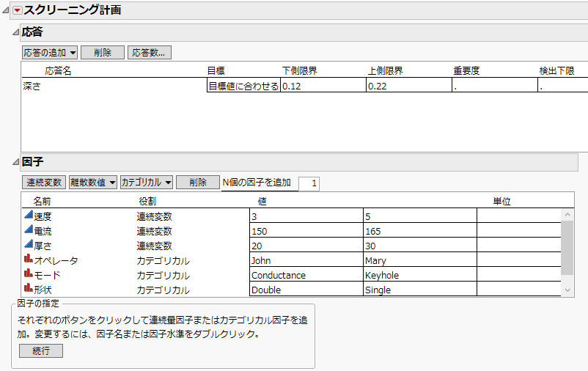Click the 応答数... button
The width and height of the screenshot is (588, 371).
pos(150,53)
